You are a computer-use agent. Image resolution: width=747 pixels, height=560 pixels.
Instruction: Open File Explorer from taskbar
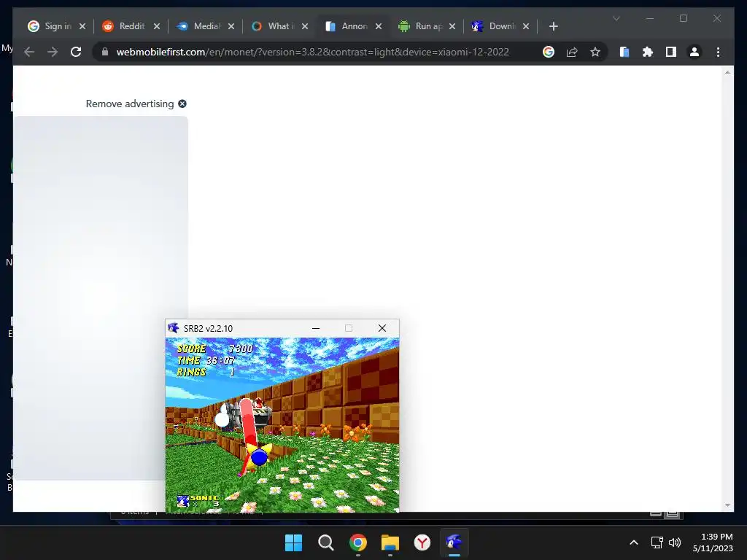[x=390, y=542]
